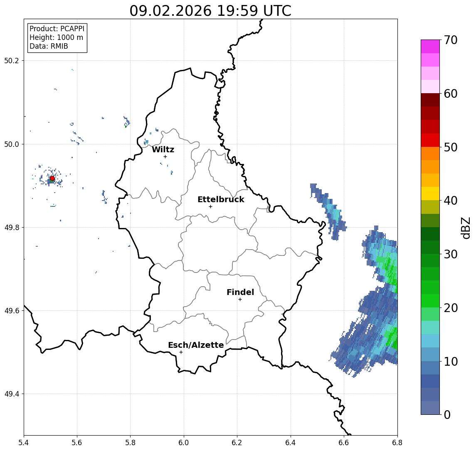Click the colorbar tick label 10
Viewport: 476px width, 451px height.
click(x=451, y=361)
